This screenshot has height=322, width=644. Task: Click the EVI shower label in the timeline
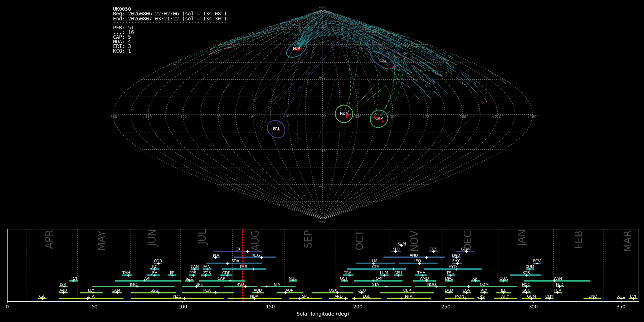coord(633,297)
